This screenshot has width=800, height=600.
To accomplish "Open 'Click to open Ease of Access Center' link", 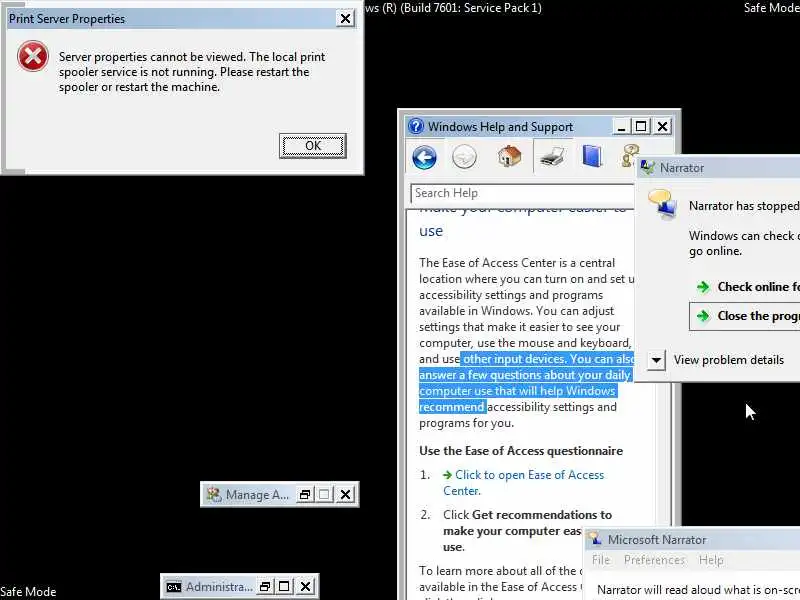I will [523, 483].
